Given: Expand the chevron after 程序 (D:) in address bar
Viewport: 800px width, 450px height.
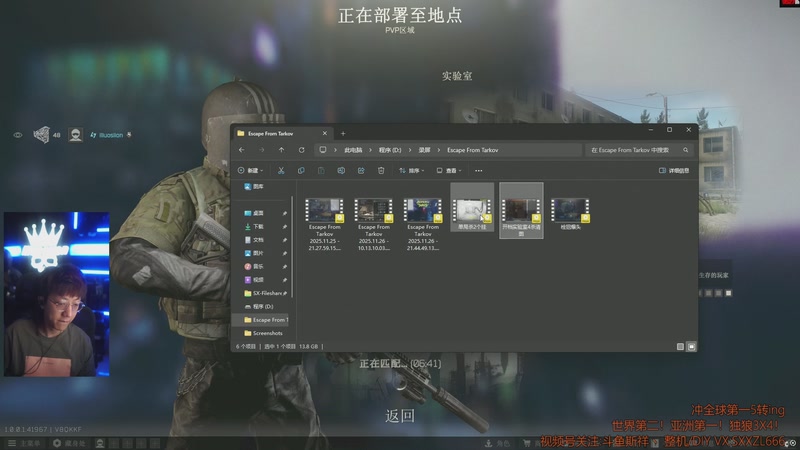Looking at the screenshot, I should [410, 150].
